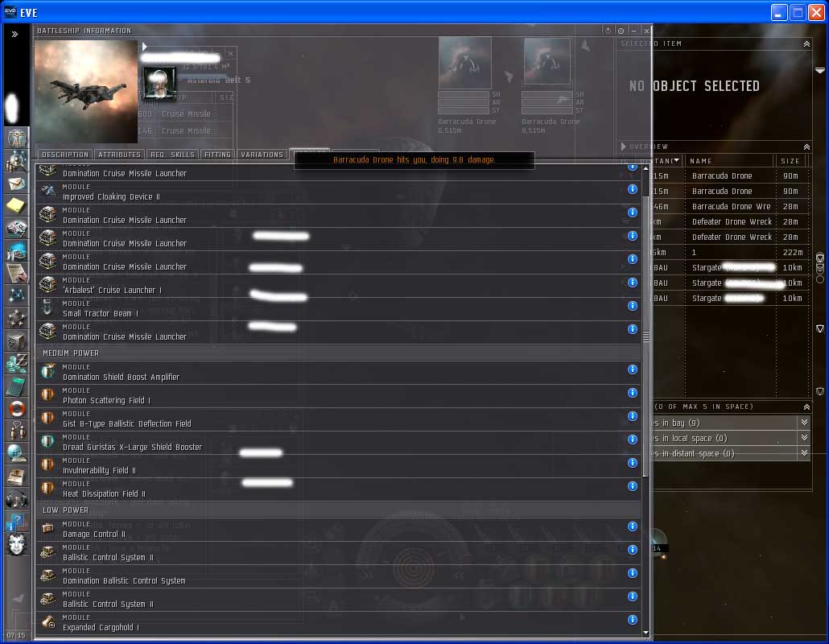Click the Low Power section header
The height and width of the screenshot is (644, 829).
338,510
